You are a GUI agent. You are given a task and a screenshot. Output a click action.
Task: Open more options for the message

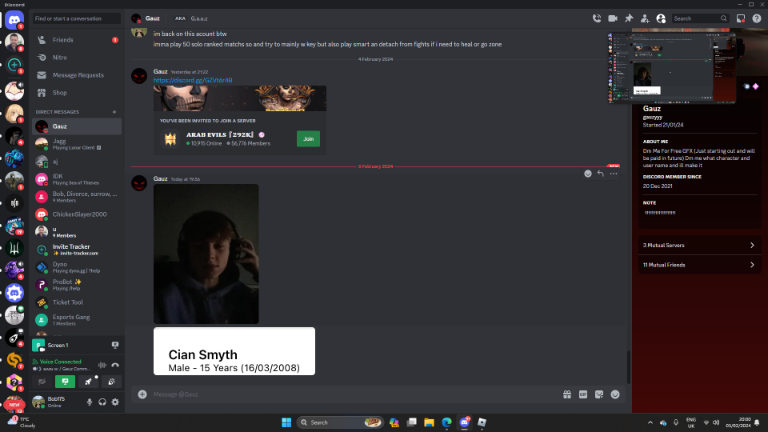pyautogui.click(x=614, y=173)
